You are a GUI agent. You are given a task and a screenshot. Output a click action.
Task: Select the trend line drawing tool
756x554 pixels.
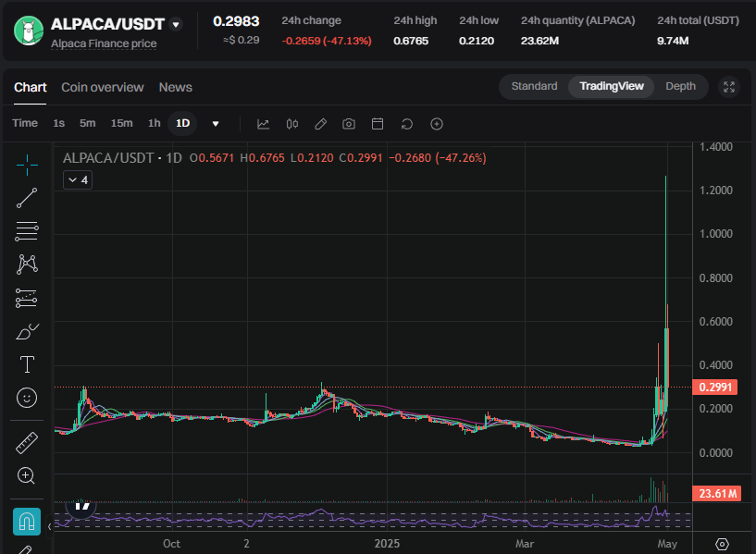coord(27,198)
